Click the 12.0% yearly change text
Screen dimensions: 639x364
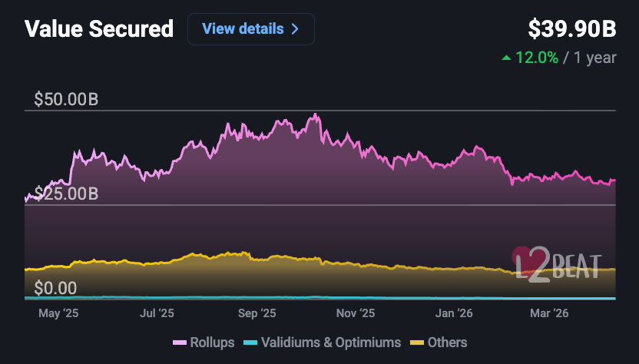(537, 58)
